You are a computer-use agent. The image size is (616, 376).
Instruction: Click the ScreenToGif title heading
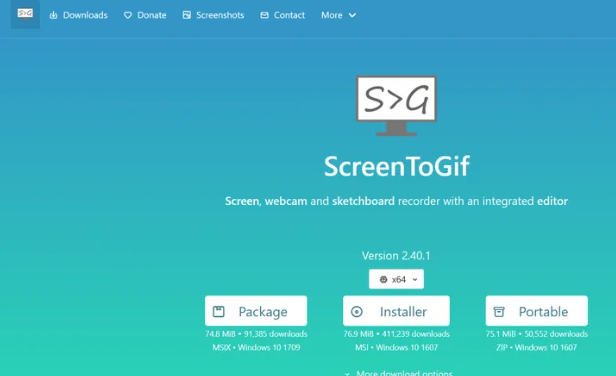(396, 167)
